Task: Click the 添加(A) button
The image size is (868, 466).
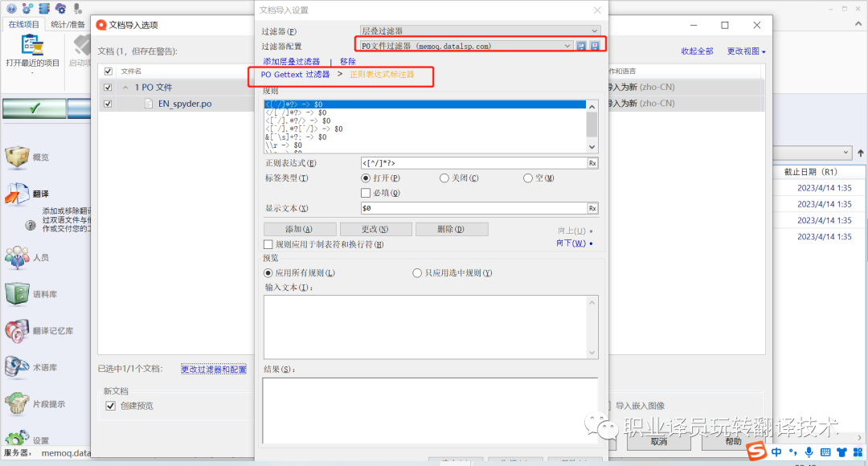Action: point(300,229)
